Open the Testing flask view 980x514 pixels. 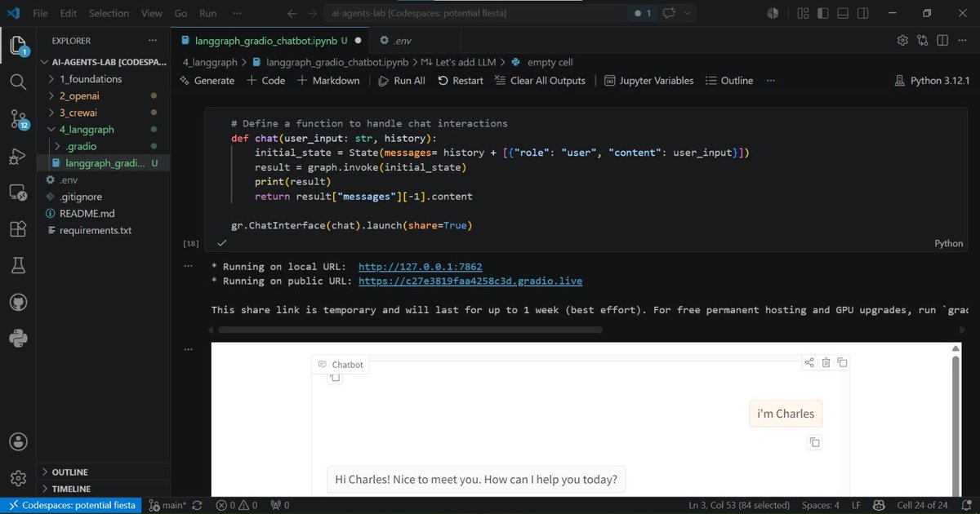click(18, 266)
